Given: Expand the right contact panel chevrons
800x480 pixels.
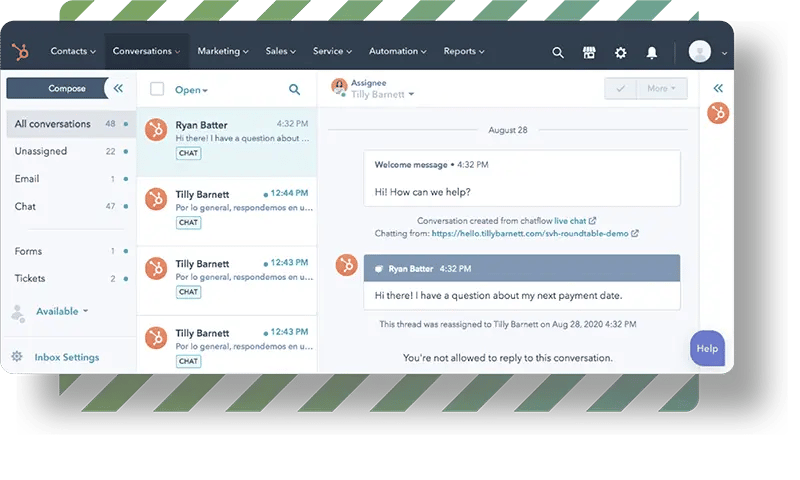Looking at the screenshot, I should (718, 88).
